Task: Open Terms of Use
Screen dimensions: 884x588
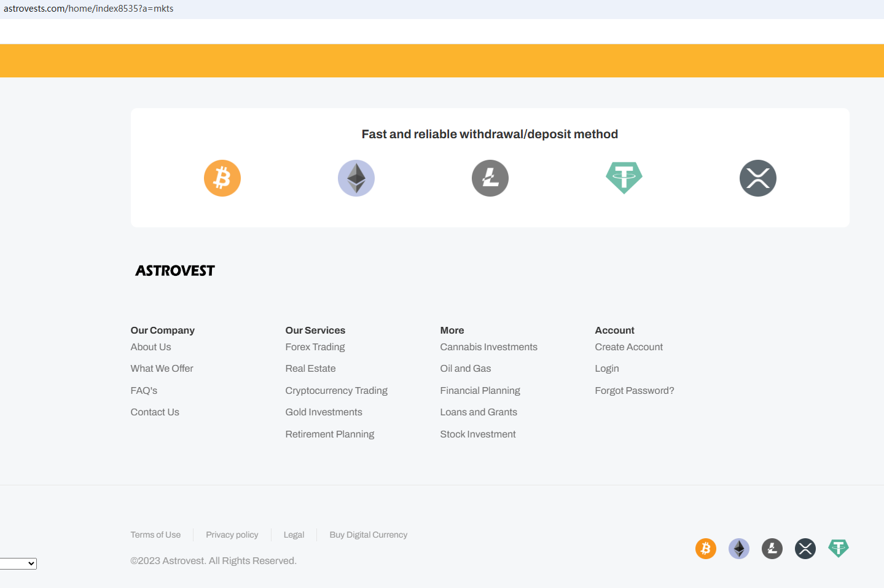Action: tap(156, 535)
